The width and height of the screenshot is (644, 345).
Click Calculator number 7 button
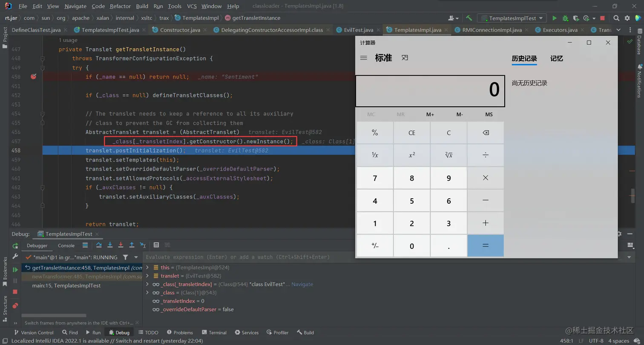(375, 178)
